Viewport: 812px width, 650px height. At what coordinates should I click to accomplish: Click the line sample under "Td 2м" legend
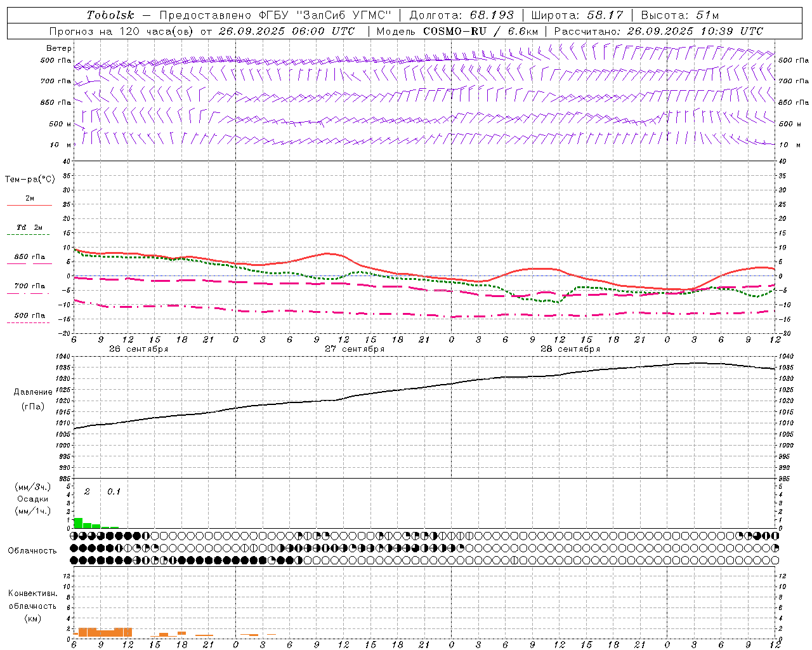coord(29,235)
